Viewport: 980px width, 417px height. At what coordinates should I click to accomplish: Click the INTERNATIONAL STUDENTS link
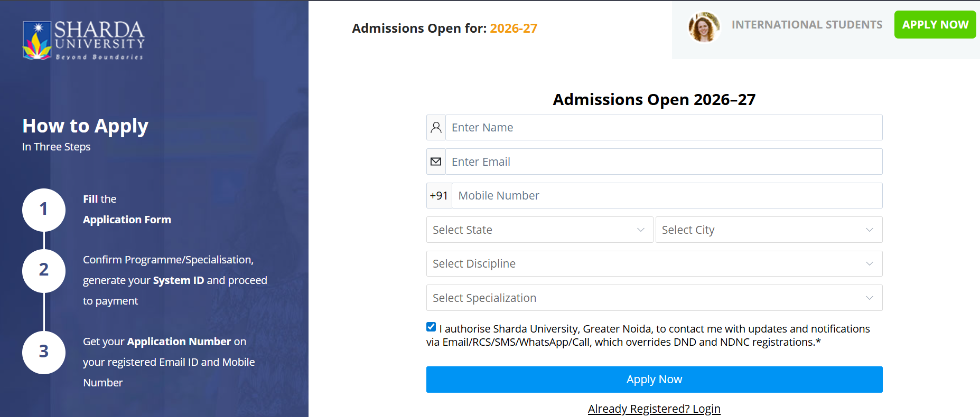(807, 25)
